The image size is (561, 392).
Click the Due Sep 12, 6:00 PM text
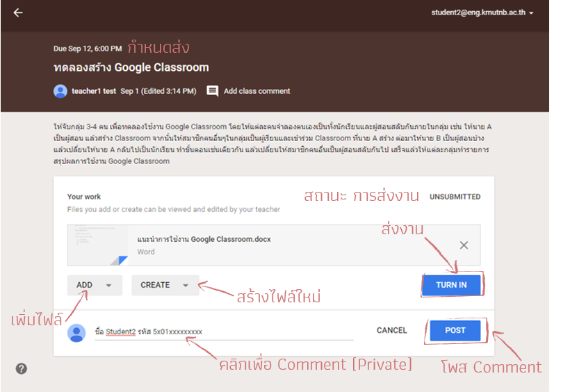tap(88, 49)
